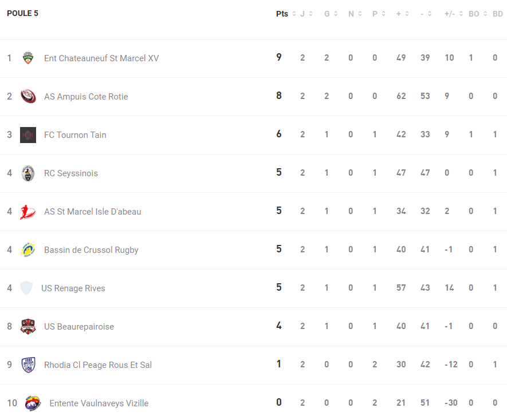Image resolution: width=507 pixels, height=420 pixels.
Task: Click Bassin de Crussol Rugby logo
Action: coord(28,250)
